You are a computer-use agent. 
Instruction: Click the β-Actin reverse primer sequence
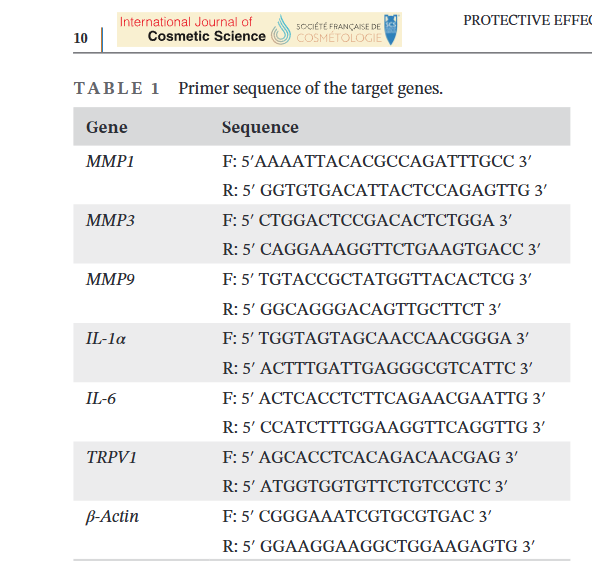pos(378,546)
